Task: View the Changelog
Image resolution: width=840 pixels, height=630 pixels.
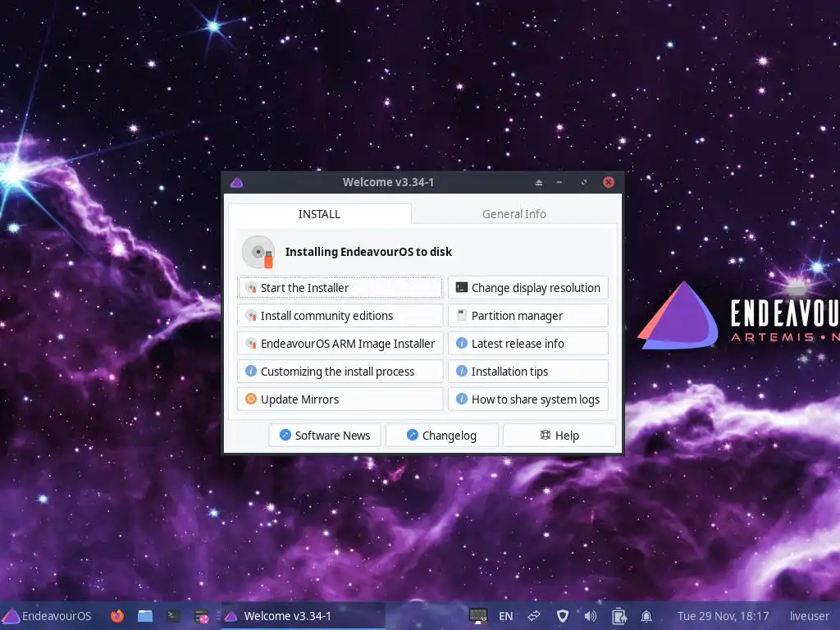Action: point(442,435)
